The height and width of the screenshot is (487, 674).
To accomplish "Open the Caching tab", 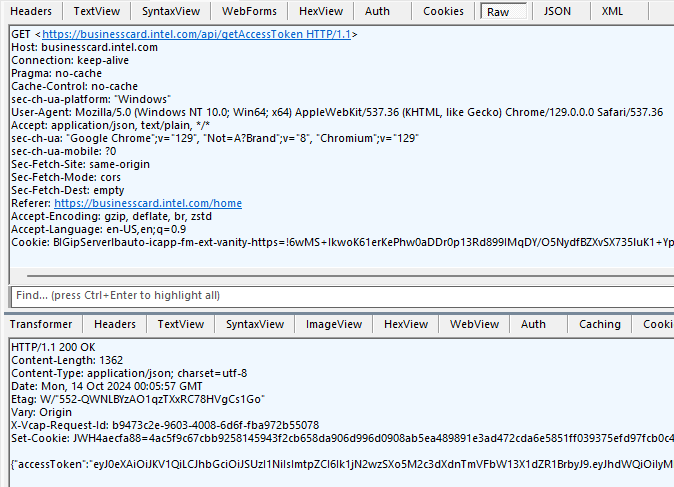I will click(x=600, y=324).
